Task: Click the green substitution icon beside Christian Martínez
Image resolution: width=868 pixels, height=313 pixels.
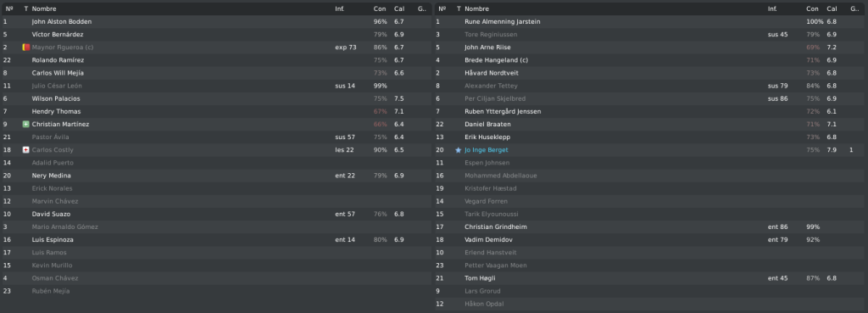Action: (26, 125)
